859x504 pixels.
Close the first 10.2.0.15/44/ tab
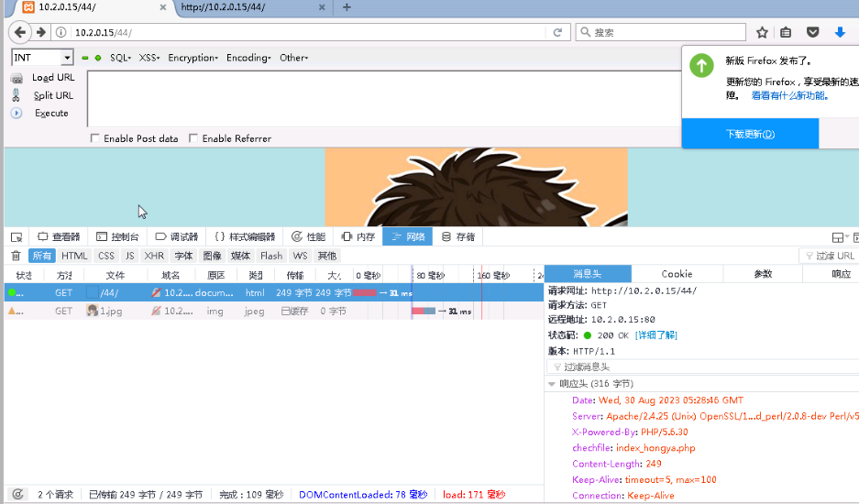[x=162, y=7]
